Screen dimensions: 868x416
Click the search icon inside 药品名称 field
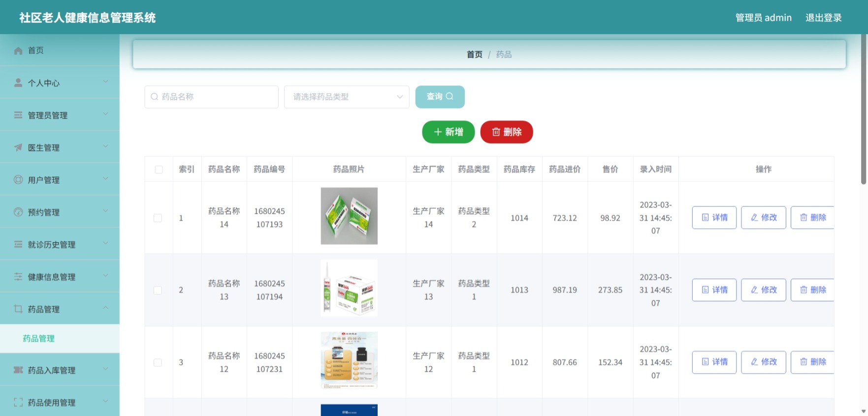point(155,97)
